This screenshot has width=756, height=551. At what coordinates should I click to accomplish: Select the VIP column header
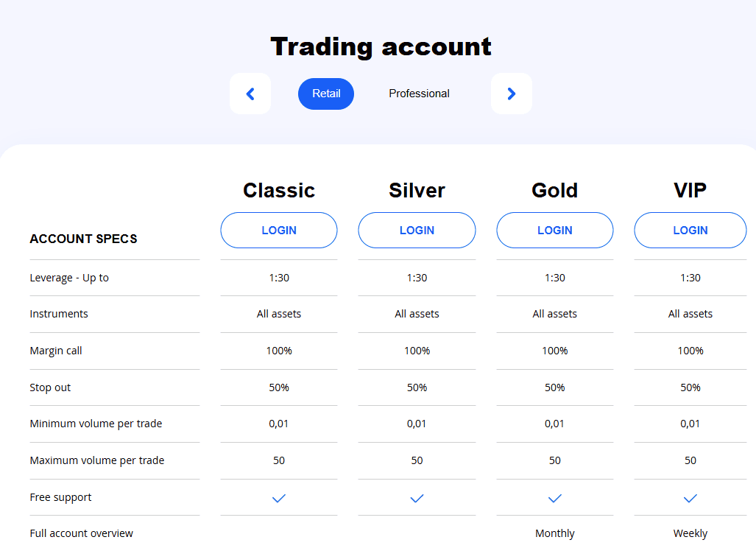tap(690, 190)
